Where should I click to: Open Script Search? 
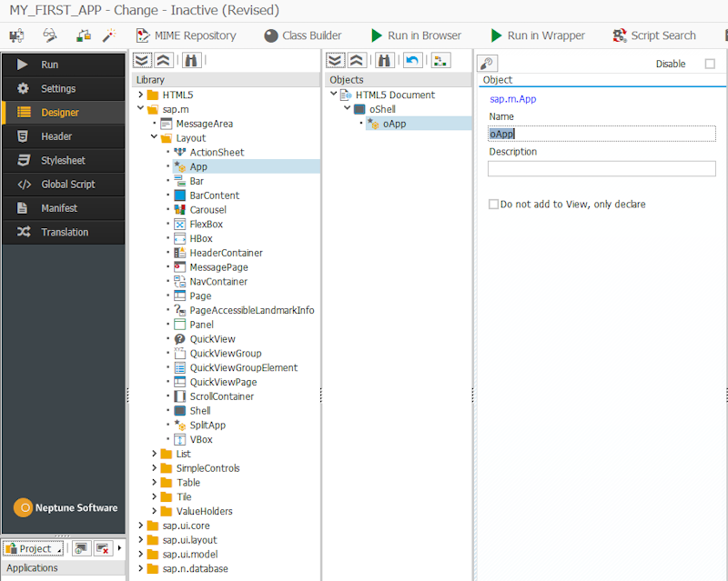pyautogui.click(x=653, y=35)
